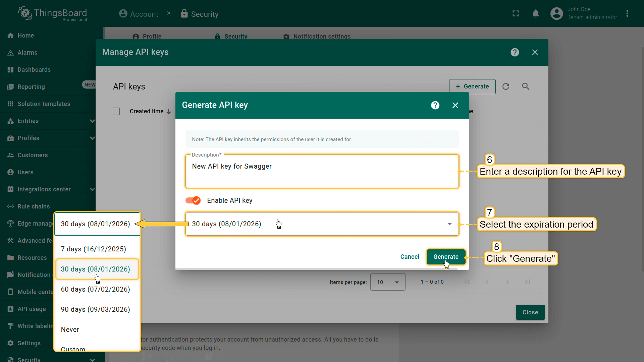Check the select-all checkbox beside Created time

click(116, 111)
